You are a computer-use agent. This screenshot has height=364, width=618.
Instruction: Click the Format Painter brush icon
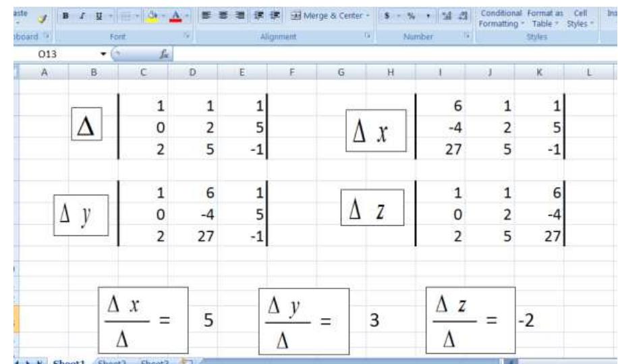point(43,18)
